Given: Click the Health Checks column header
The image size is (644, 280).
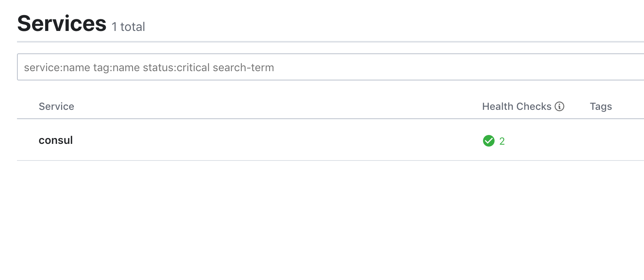Looking at the screenshot, I should click(x=516, y=106).
